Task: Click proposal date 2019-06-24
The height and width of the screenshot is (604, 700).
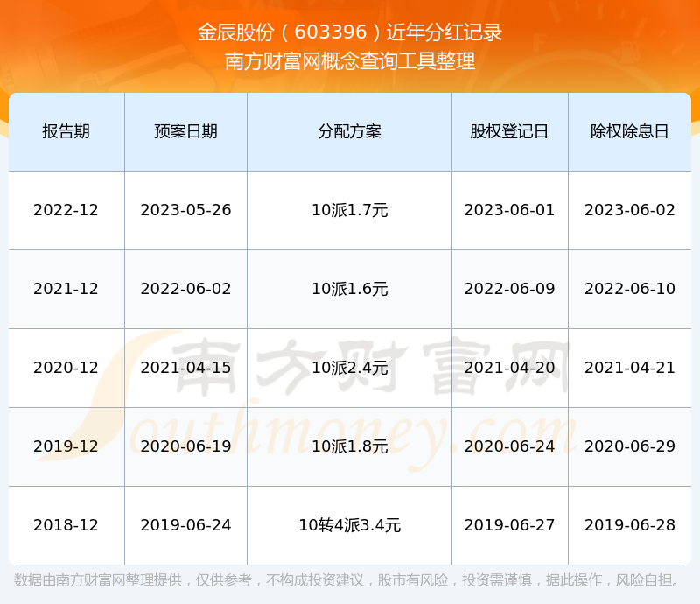Action: pos(185,524)
